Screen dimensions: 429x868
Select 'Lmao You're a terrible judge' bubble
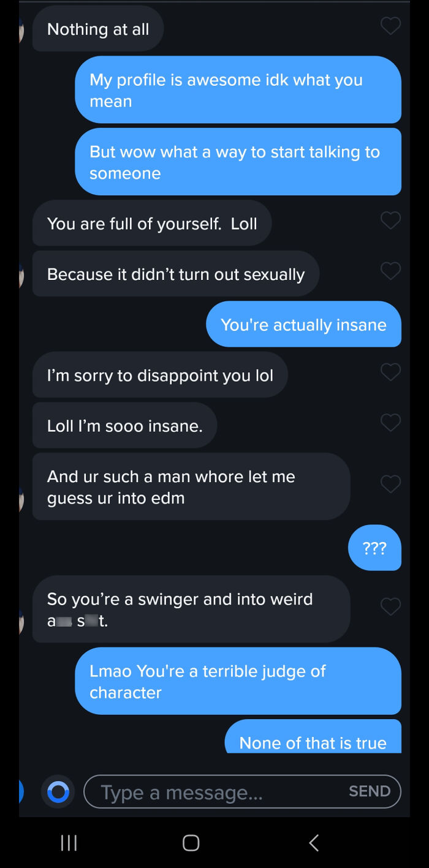click(238, 681)
